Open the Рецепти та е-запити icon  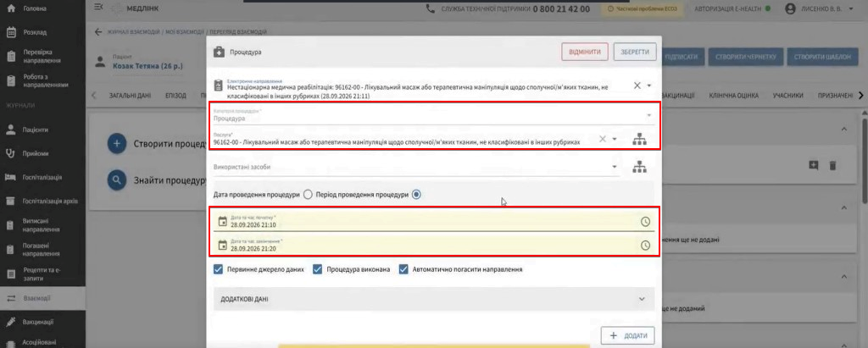click(x=10, y=273)
